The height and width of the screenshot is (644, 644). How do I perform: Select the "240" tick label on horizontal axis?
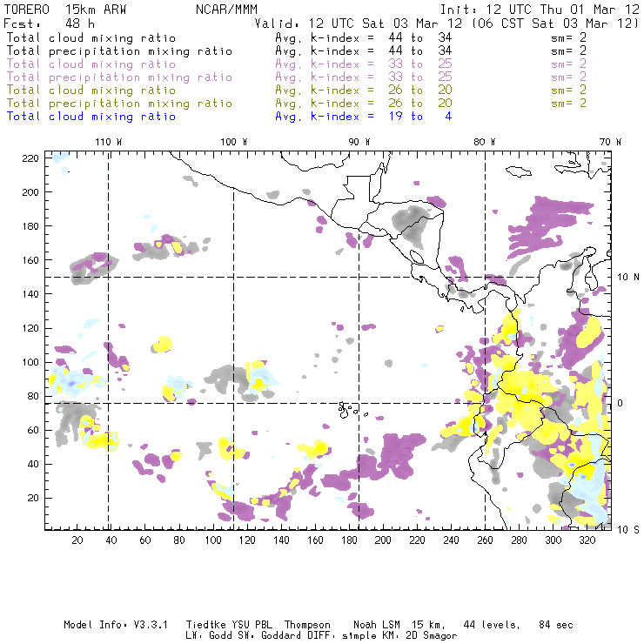[451, 540]
